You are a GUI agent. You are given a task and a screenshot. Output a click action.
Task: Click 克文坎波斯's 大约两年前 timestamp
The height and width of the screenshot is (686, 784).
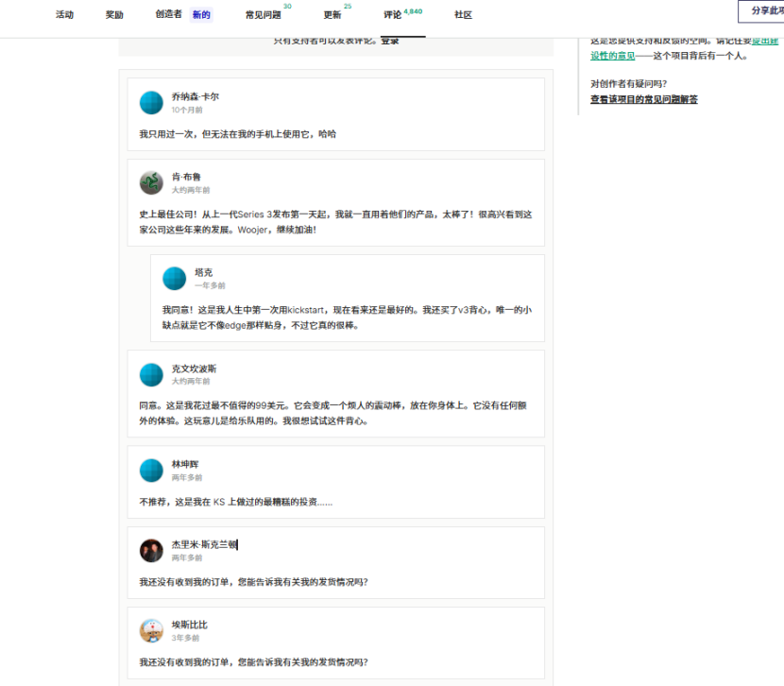click(191, 382)
